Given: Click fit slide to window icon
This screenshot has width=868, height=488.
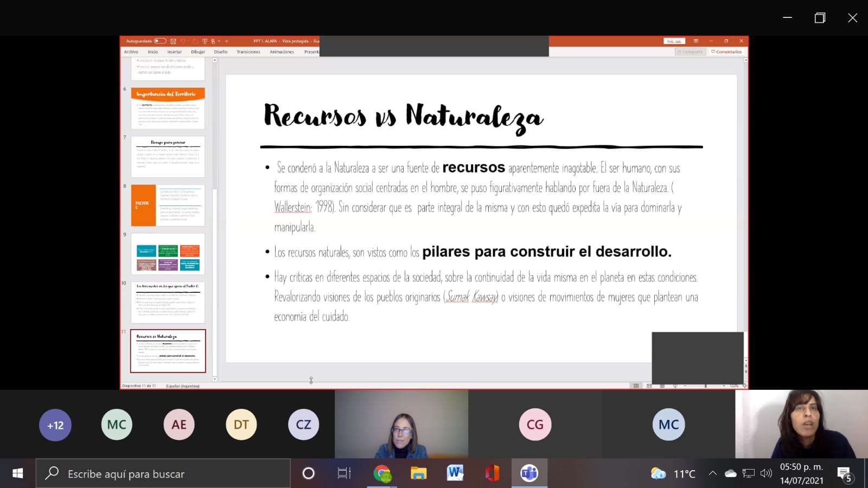Looking at the screenshot, I should pos(744,386).
